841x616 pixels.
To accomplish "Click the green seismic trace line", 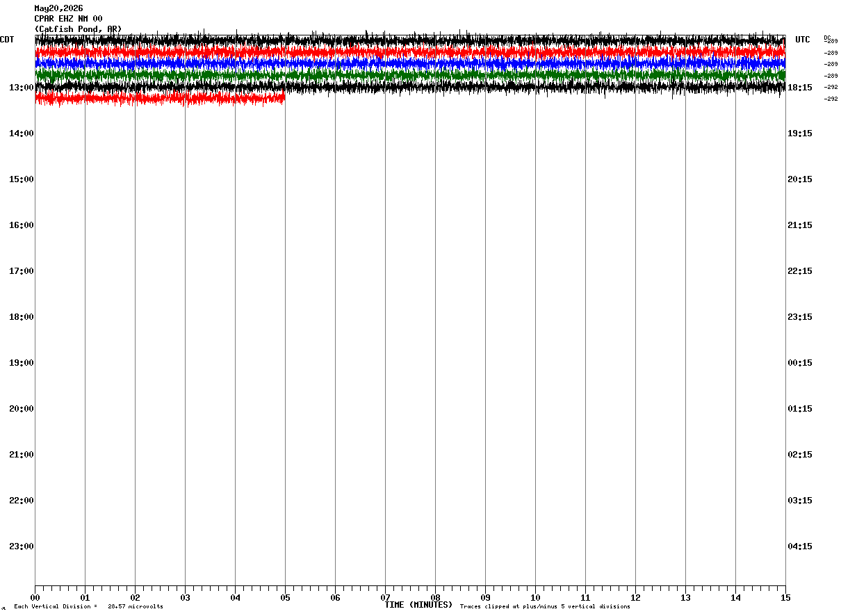I will [x=410, y=73].
